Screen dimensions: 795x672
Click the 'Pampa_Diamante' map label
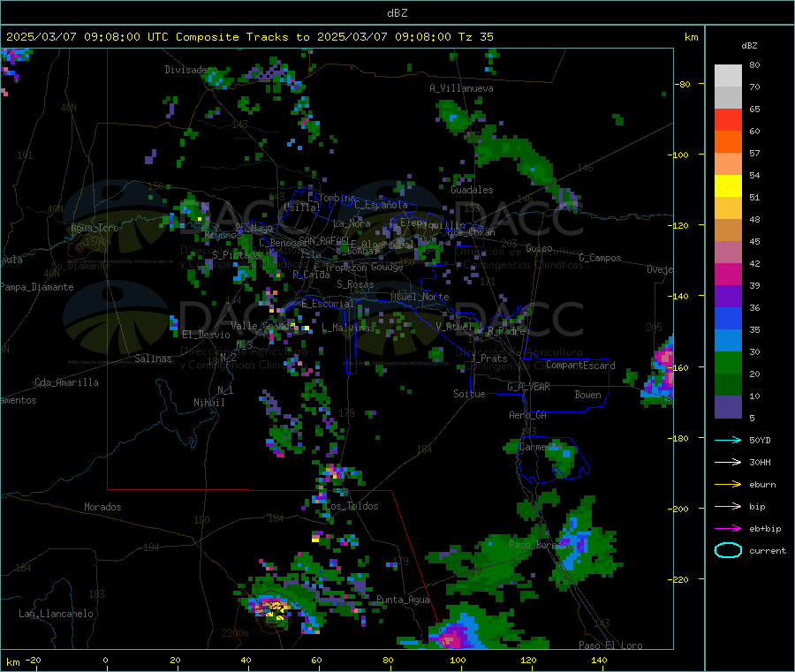point(36,287)
